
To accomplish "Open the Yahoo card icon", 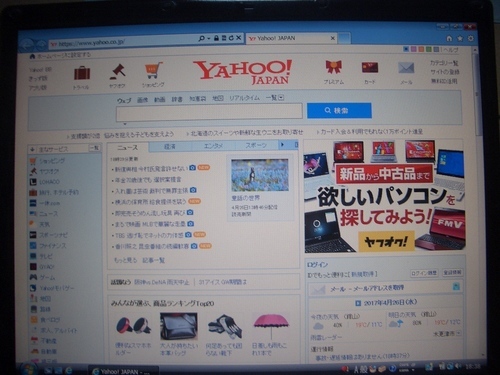I will pyautogui.click(x=370, y=68).
